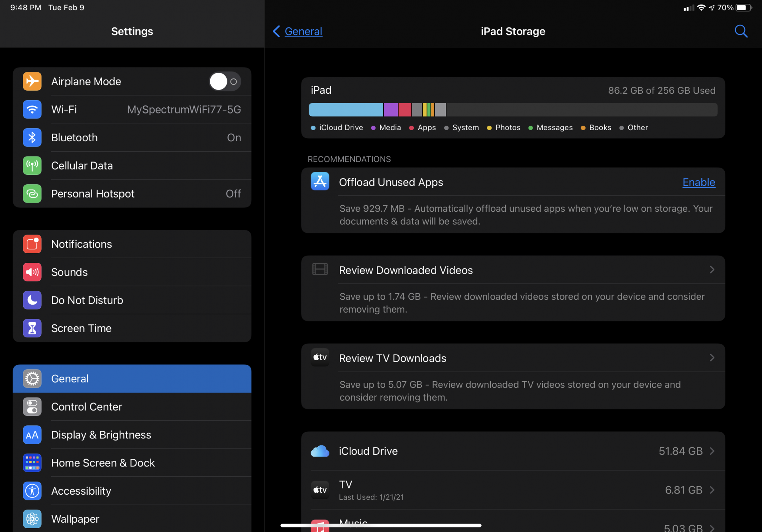Tap the iCloud Drive cloud icon
The height and width of the screenshot is (532, 762).
coord(320,451)
